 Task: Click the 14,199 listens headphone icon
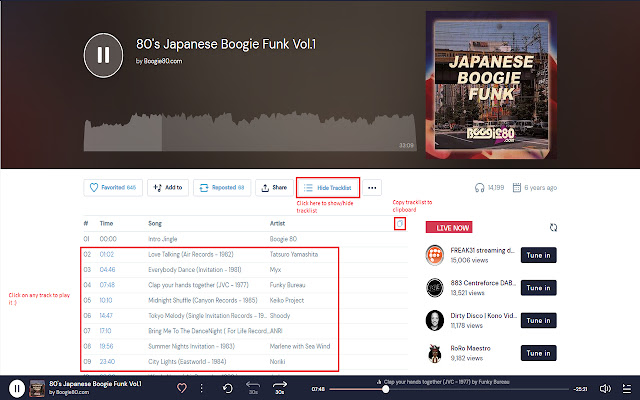(479, 188)
